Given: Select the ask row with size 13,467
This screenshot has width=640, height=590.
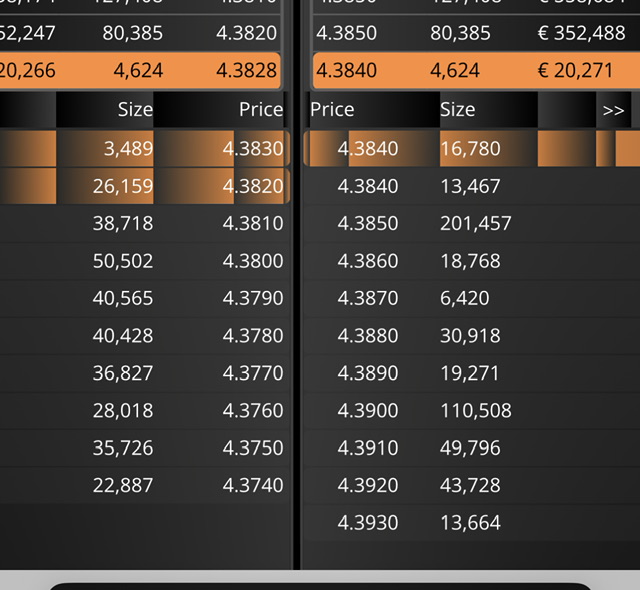Looking at the screenshot, I should point(472,186).
